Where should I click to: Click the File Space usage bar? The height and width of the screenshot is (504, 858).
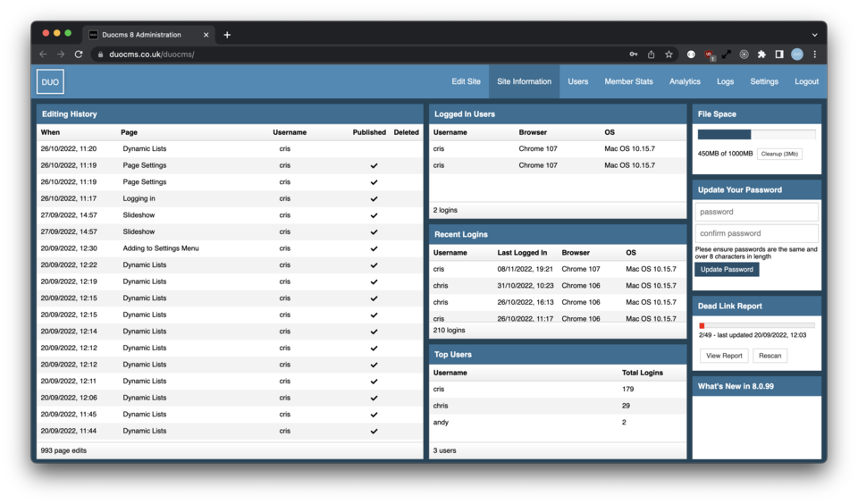756,135
